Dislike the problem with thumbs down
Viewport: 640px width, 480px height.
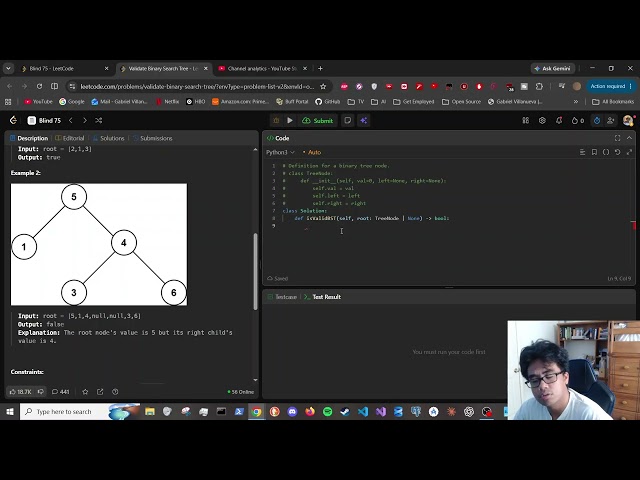pyautogui.click(x=40, y=392)
